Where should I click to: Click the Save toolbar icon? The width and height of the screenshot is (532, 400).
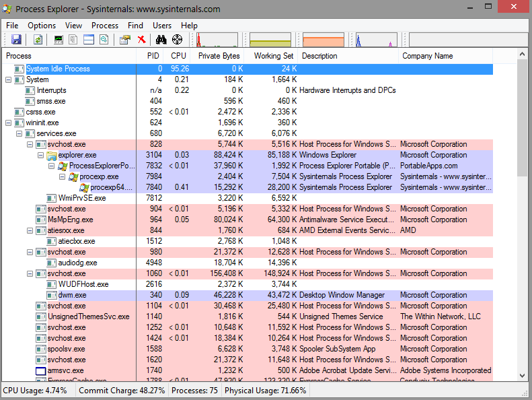tap(16, 40)
